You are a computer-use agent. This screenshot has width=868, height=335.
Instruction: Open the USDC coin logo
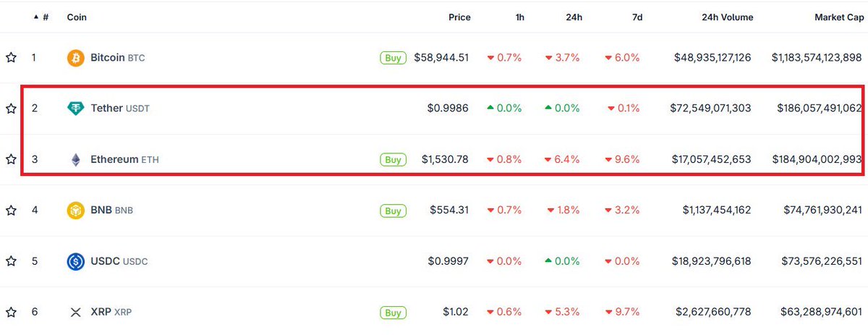[76, 261]
